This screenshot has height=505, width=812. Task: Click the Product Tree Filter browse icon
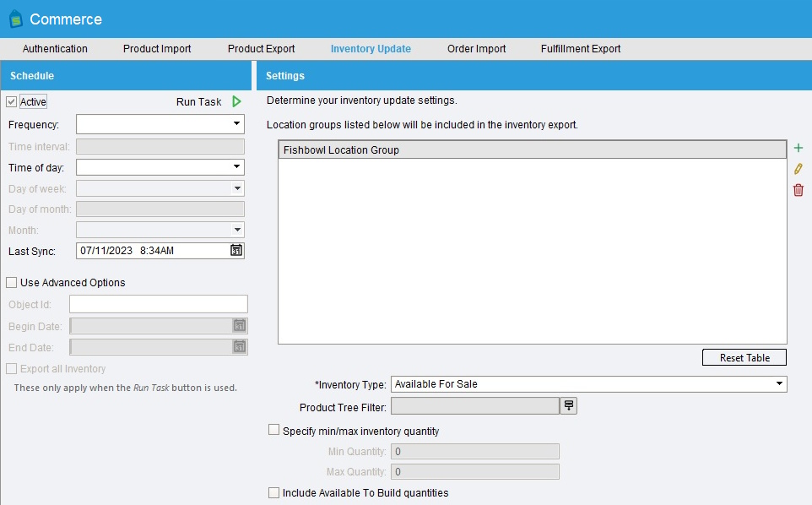569,406
